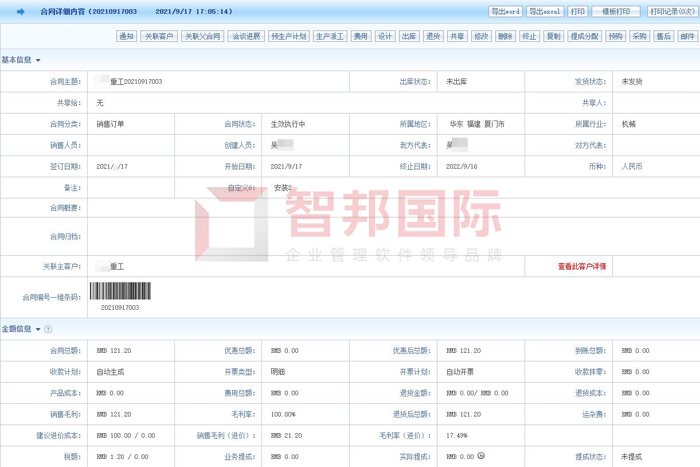This screenshot has width=700, height=467.
Task: Export the contract with 导出word
Action: [505, 12]
